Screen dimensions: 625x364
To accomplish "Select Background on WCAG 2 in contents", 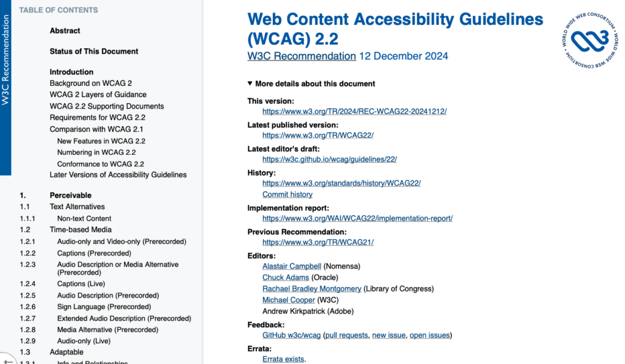I will click(90, 83).
